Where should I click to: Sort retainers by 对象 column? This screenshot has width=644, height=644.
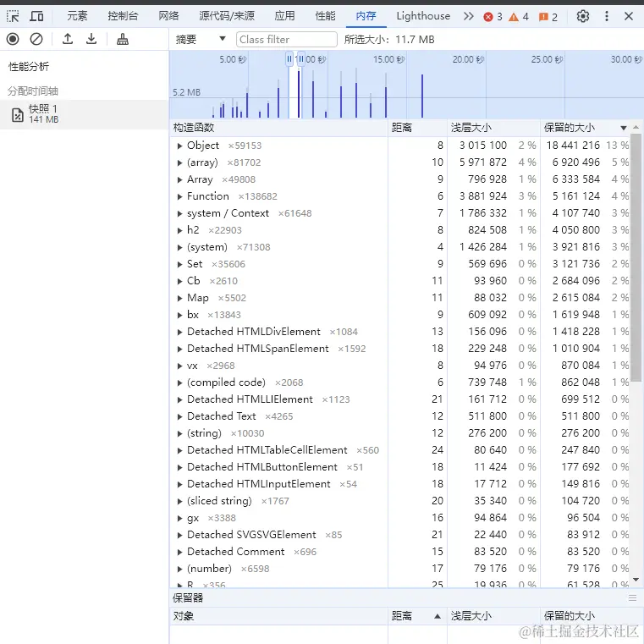pos(278,616)
